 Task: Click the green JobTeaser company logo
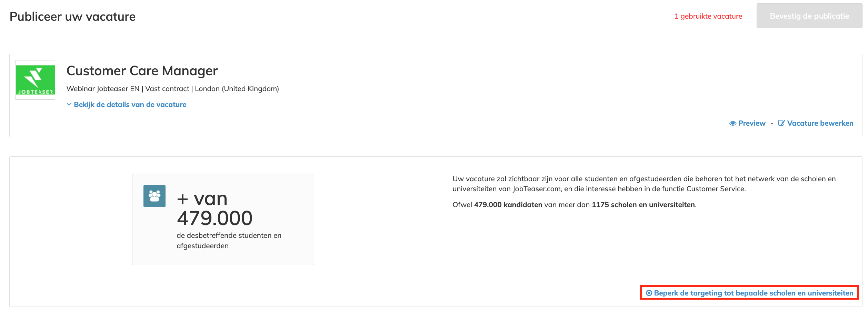click(36, 80)
